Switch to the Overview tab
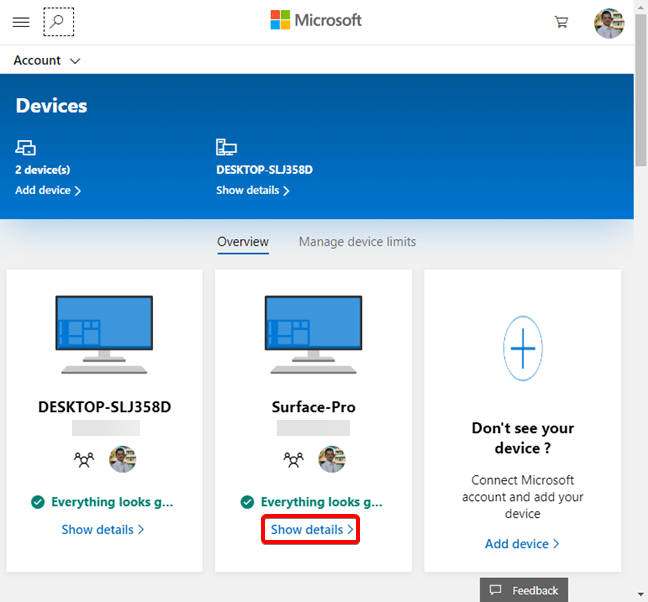 tap(243, 242)
